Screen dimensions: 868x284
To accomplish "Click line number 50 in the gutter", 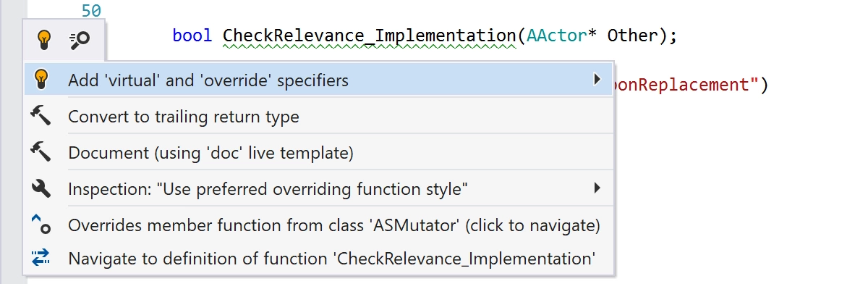I will (x=91, y=11).
